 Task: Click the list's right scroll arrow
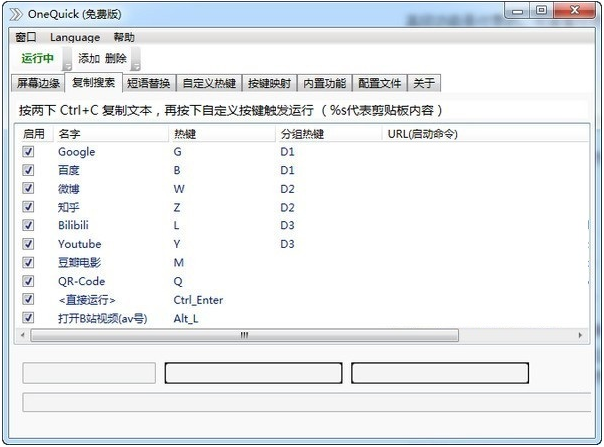(579, 336)
